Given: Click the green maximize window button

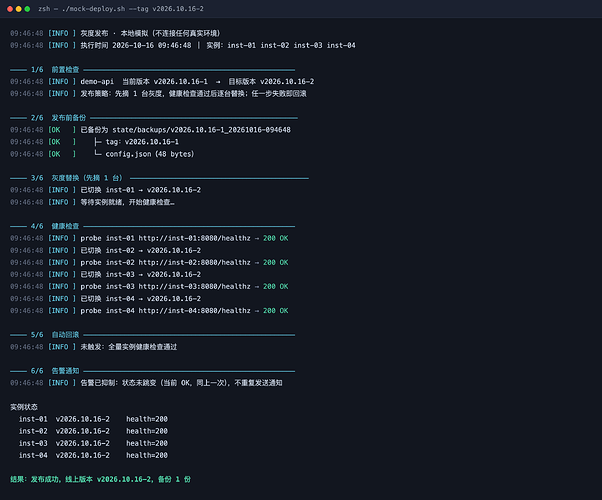Looking at the screenshot, I should 27,9.
